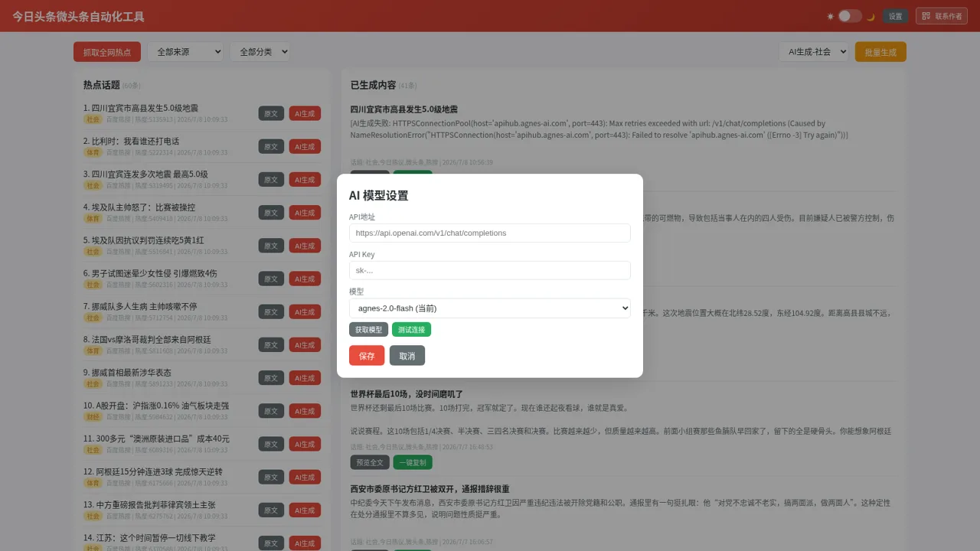
Task: Click 测试连接 in dialog
Action: tap(411, 330)
